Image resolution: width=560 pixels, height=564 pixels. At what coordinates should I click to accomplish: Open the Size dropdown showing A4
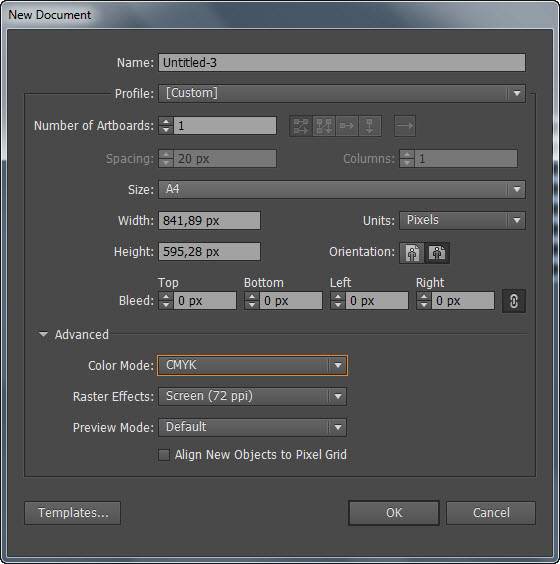342,189
